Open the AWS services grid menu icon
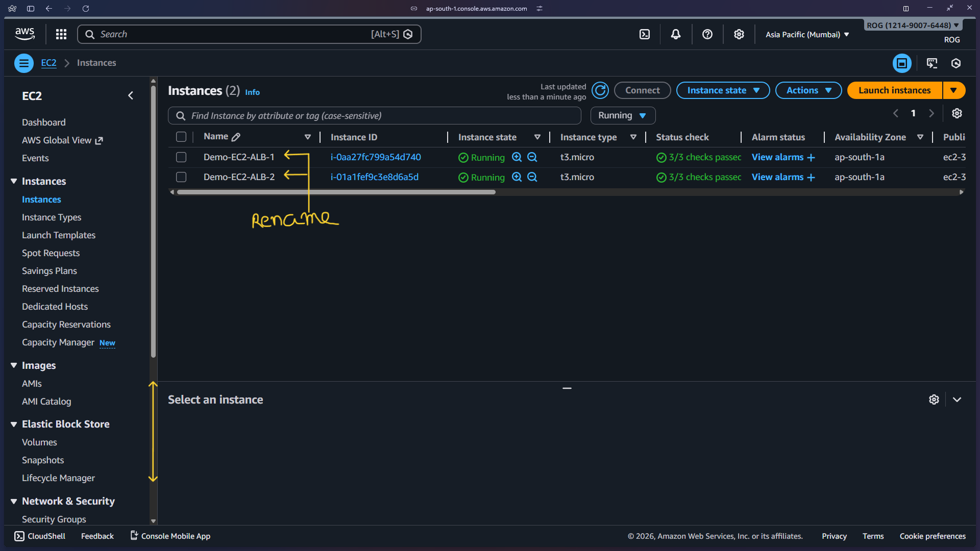The width and height of the screenshot is (980, 551). [61, 34]
